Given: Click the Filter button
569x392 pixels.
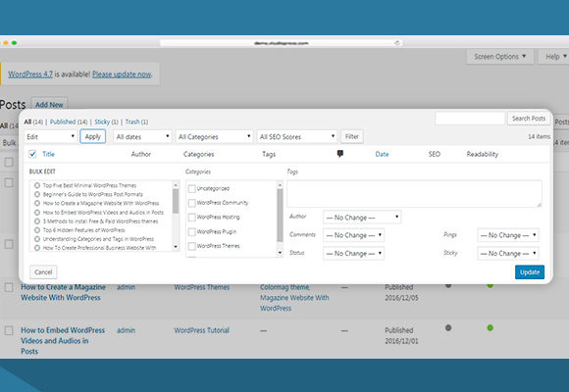Looking at the screenshot, I should pyautogui.click(x=351, y=136).
